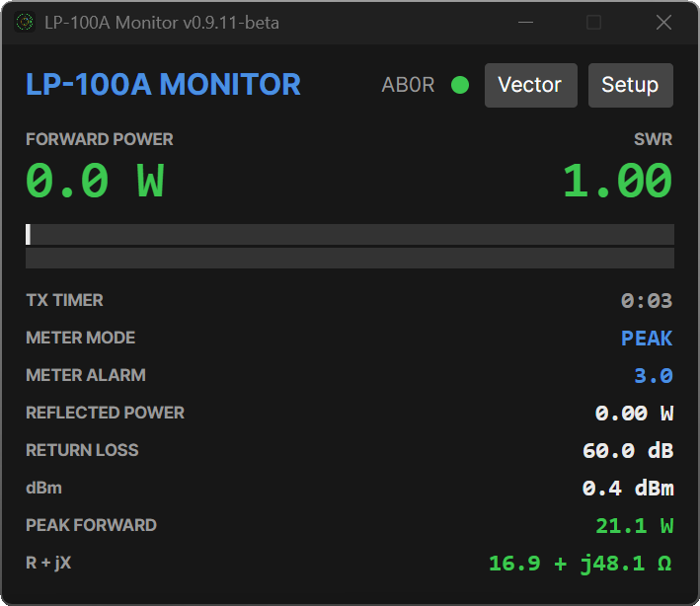
Task: Click the METER MODE label
Action: coord(80,338)
